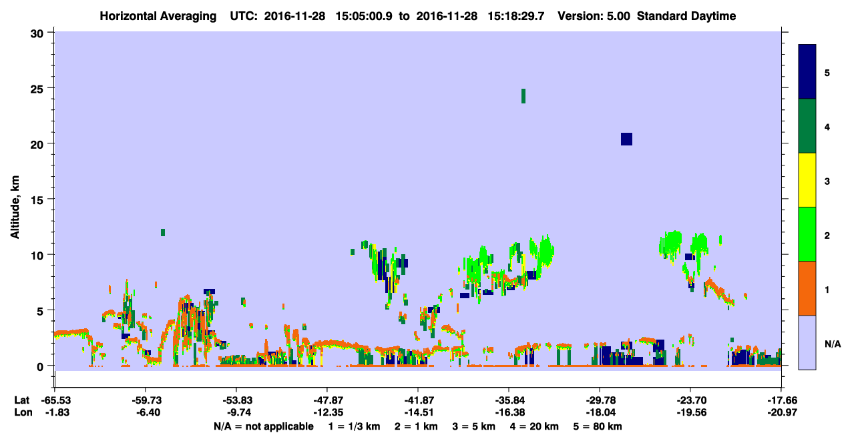Click the 15 altitude tick label
868x445 pixels.
pos(39,199)
